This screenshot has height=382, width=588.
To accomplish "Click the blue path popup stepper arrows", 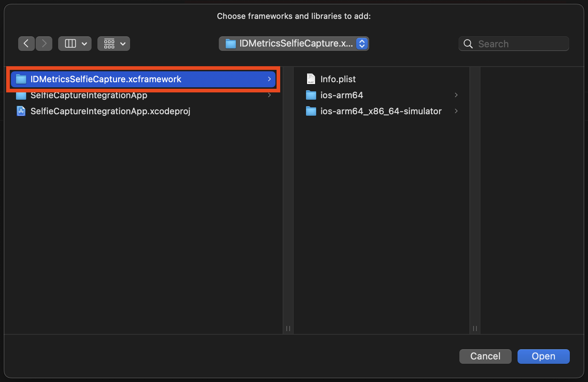I will [x=362, y=44].
